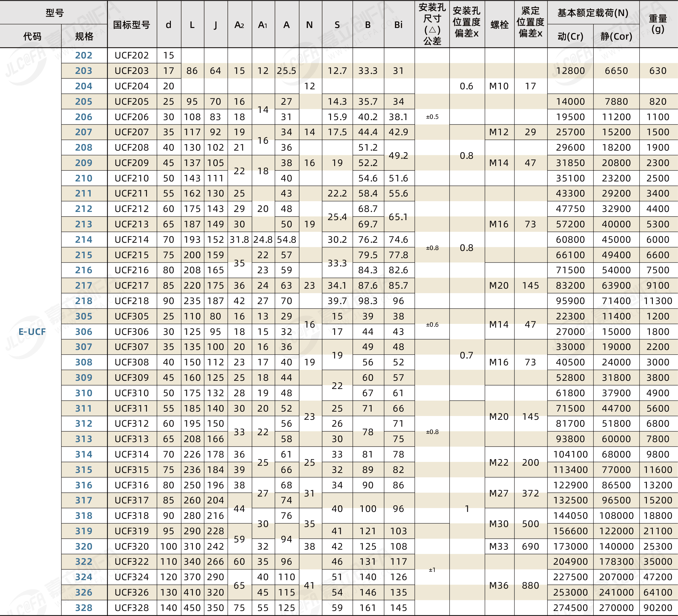Select blue spec code 312
Image resolution: width=678 pixels, height=616 pixels.
point(84,424)
